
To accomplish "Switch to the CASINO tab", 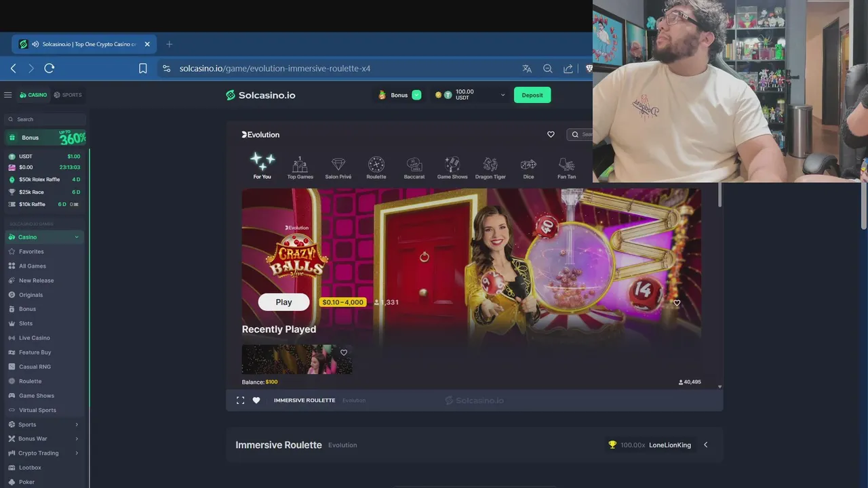I will tap(33, 95).
